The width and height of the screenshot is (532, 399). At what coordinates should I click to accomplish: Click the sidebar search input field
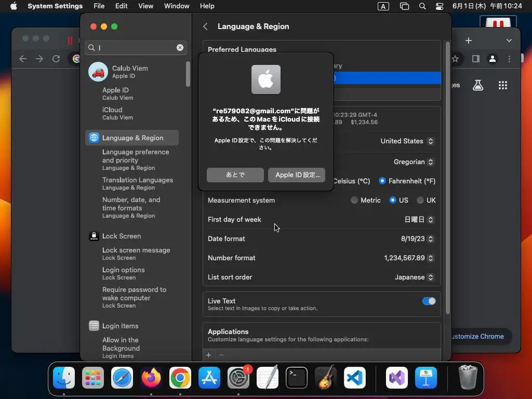pyautogui.click(x=136, y=47)
